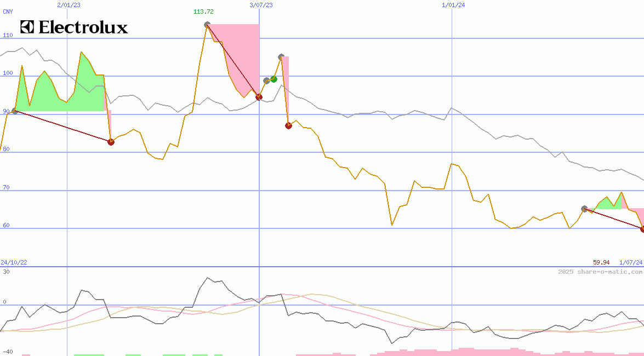This screenshot has width=644, height=356.
Task: Click the red marker at the chart's right edge
Action: (x=642, y=229)
